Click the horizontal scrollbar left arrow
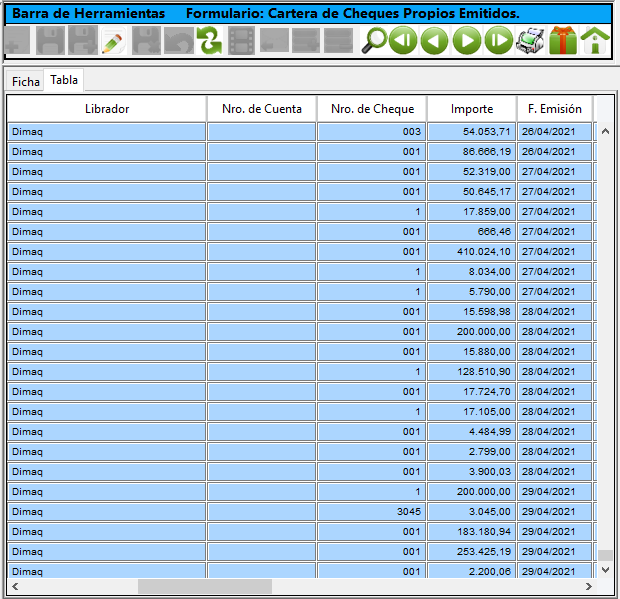The image size is (620, 599). (x=15, y=586)
